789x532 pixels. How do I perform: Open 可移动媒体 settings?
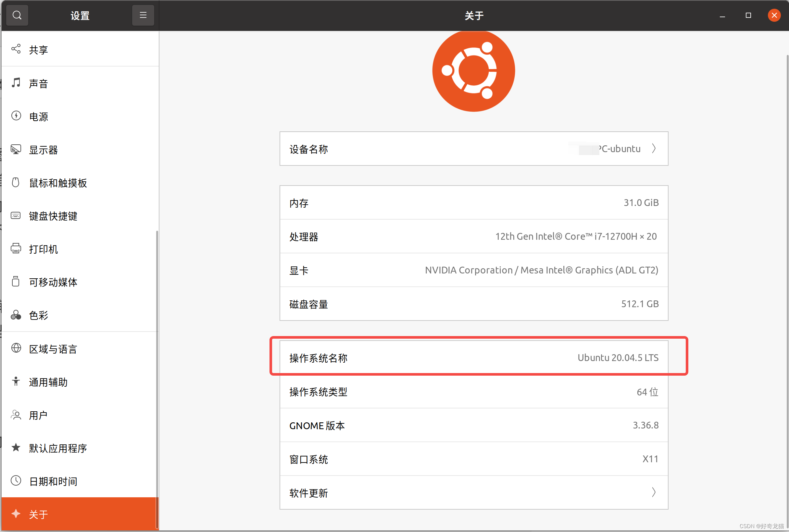coord(80,282)
